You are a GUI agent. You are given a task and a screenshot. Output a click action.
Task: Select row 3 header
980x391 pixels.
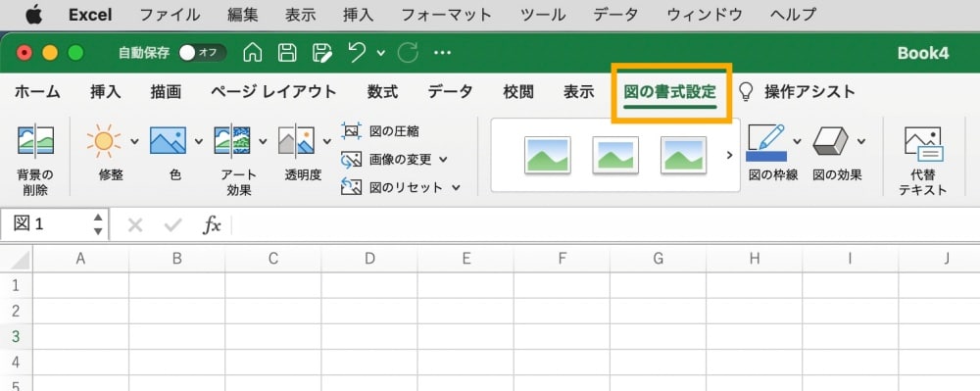click(x=17, y=336)
